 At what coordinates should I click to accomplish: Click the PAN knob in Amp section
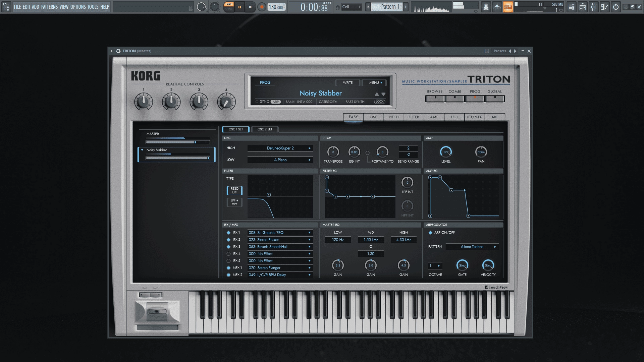pyautogui.click(x=481, y=152)
